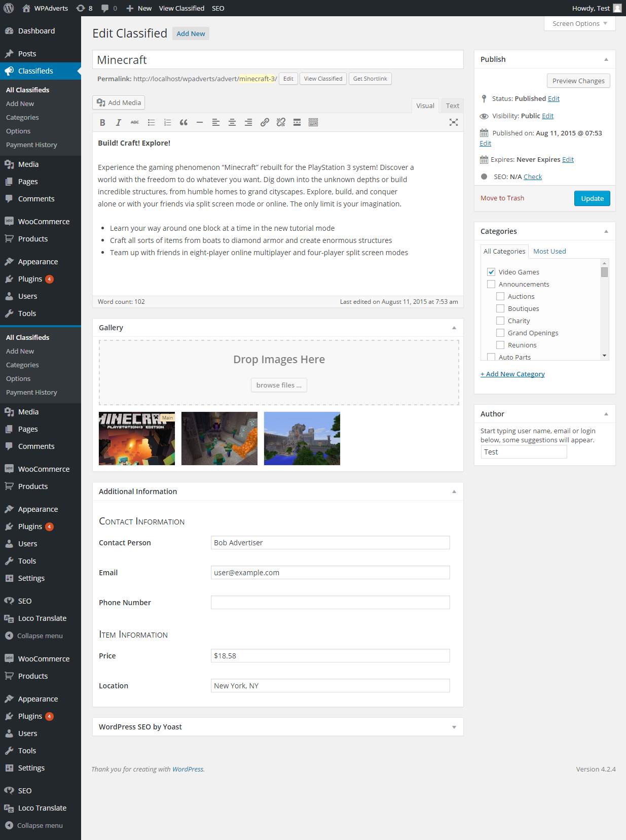
Task: Check the Auto Parts category
Action: [491, 357]
